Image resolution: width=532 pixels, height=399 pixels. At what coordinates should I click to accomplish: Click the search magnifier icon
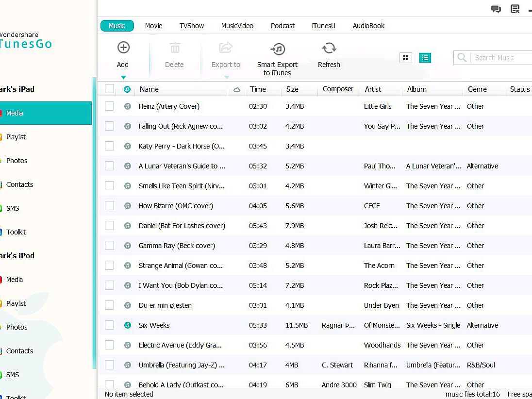pyautogui.click(x=462, y=58)
